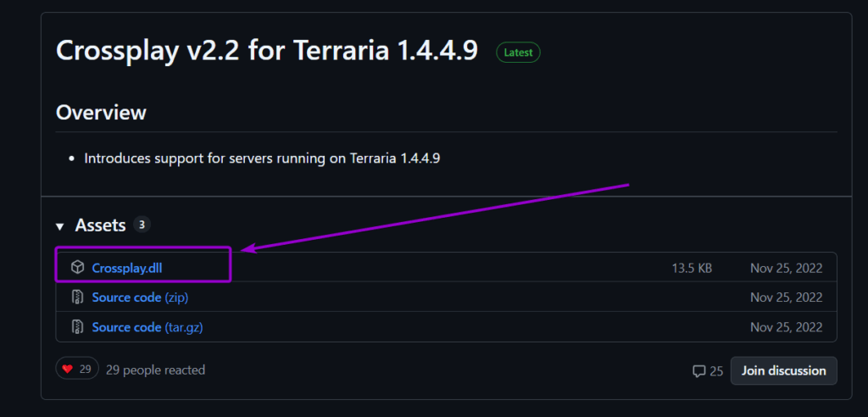Download Source code (zip)
This screenshot has height=417, width=868.
click(x=140, y=297)
